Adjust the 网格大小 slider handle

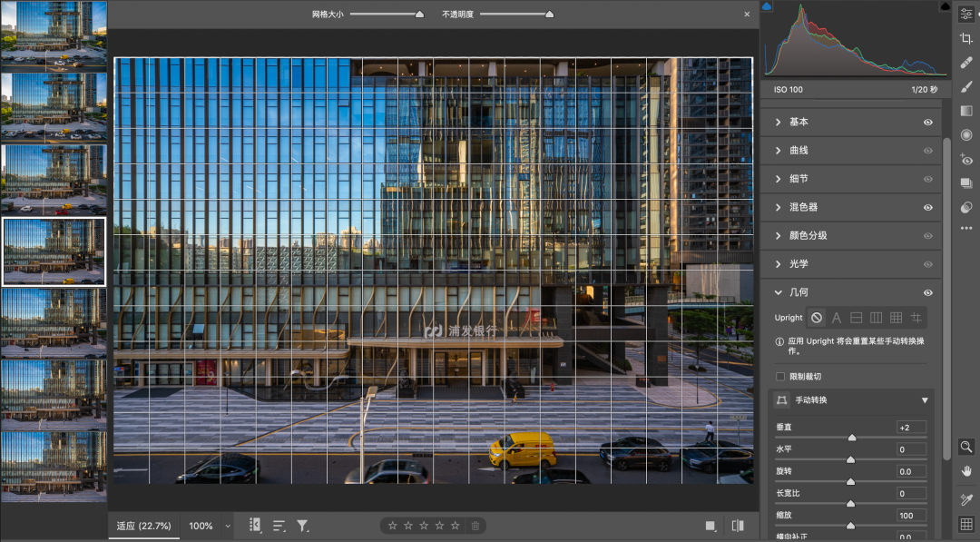(x=419, y=15)
